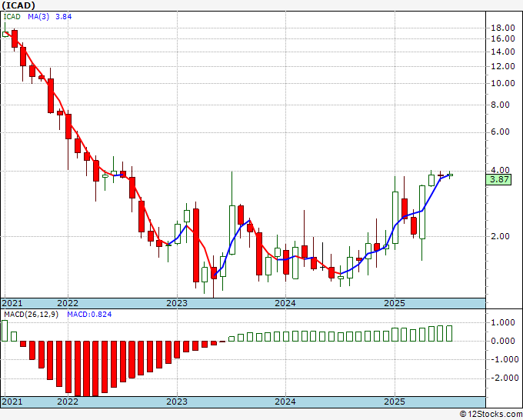Click the 18.00 price axis label
This screenshot has width=523, height=420.
[x=503, y=28]
